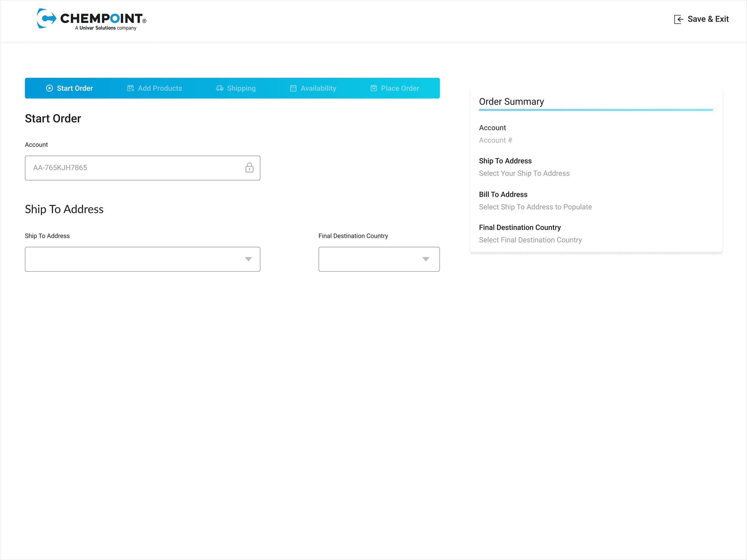
Task: Click the Save & Exit link
Action: point(701,19)
